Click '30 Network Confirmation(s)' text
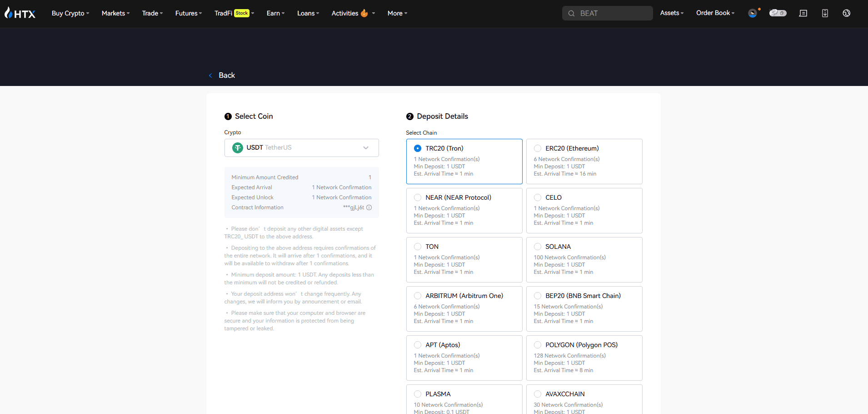Screen dimensions: 868x414 (568, 405)
